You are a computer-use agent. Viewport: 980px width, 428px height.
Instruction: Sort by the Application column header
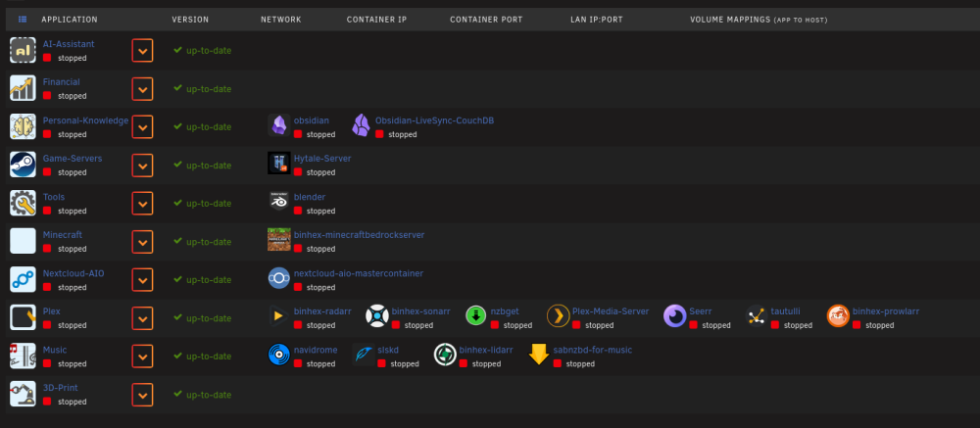[70, 20]
